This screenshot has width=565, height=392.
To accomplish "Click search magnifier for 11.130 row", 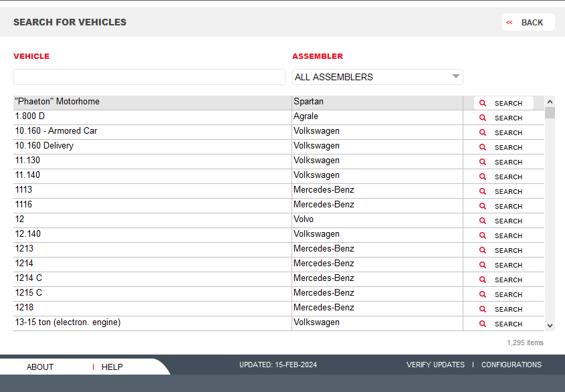I will (x=483, y=162).
